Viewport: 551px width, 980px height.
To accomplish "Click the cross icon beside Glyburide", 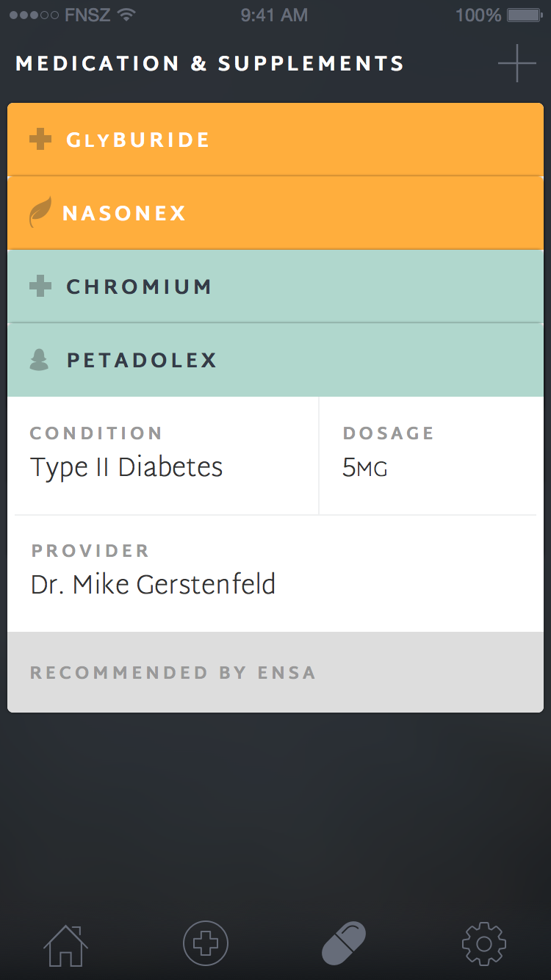I will pyautogui.click(x=40, y=140).
